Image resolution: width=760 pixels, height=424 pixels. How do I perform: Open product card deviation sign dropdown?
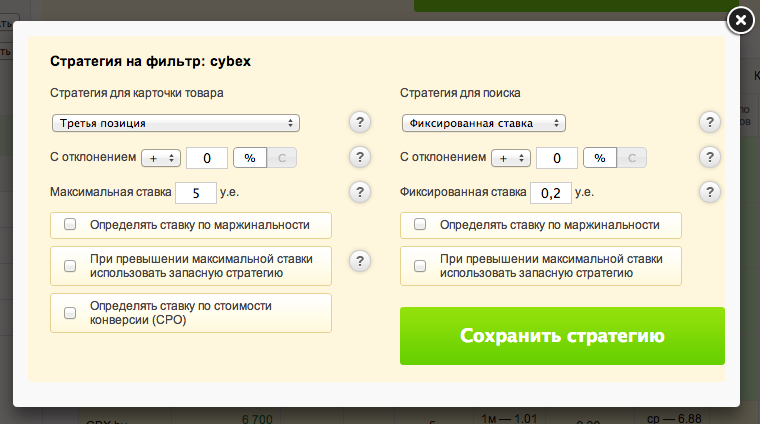click(x=161, y=158)
